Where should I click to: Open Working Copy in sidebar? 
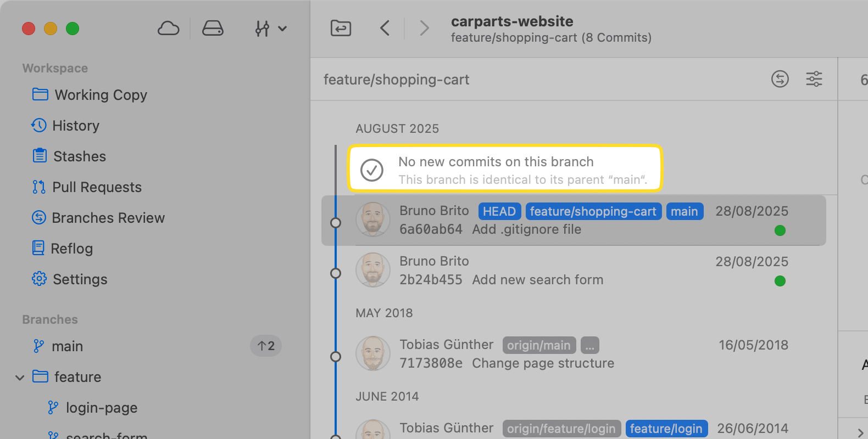point(101,95)
